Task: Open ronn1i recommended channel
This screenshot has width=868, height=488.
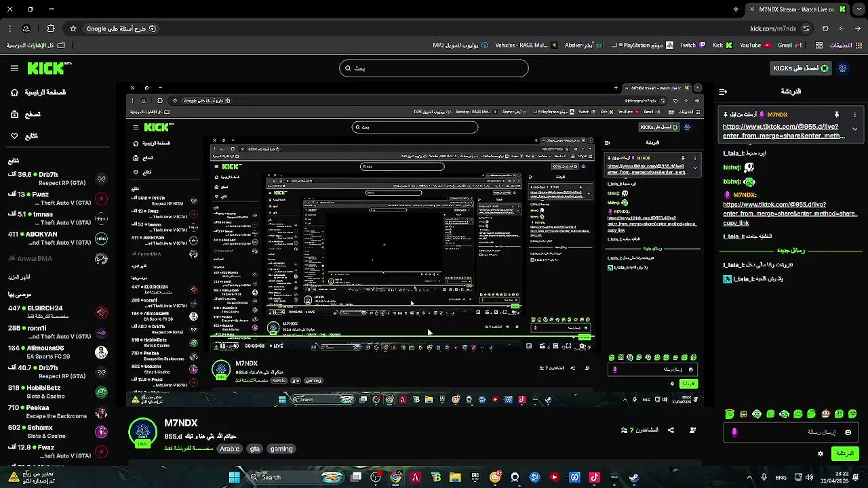Action: (x=58, y=332)
